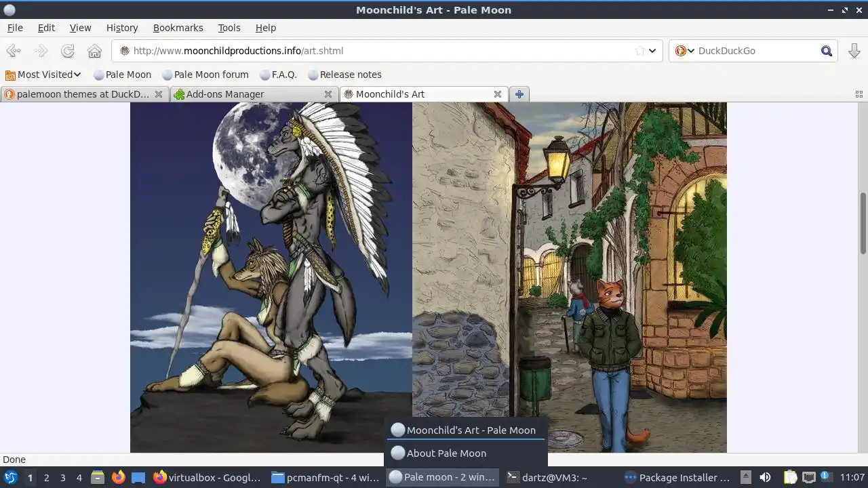Click the fox in alley artwork
The height and width of the screenshot is (488, 868).
click(570, 277)
